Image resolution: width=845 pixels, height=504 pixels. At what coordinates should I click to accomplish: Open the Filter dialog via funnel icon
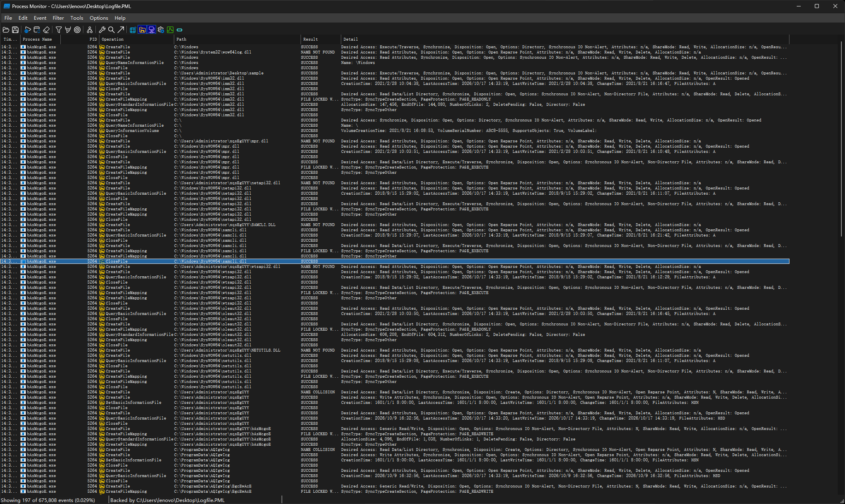click(x=59, y=30)
